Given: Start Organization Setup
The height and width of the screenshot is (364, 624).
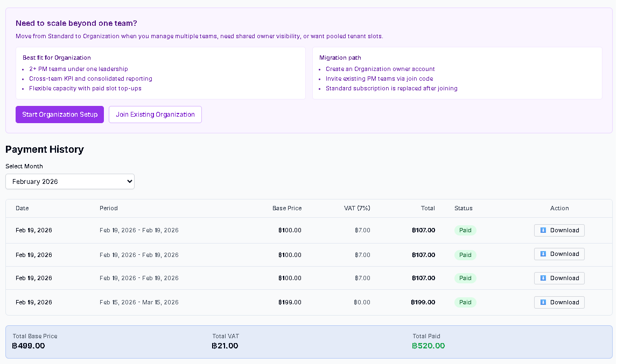Looking at the screenshot, I should (59, 115).
